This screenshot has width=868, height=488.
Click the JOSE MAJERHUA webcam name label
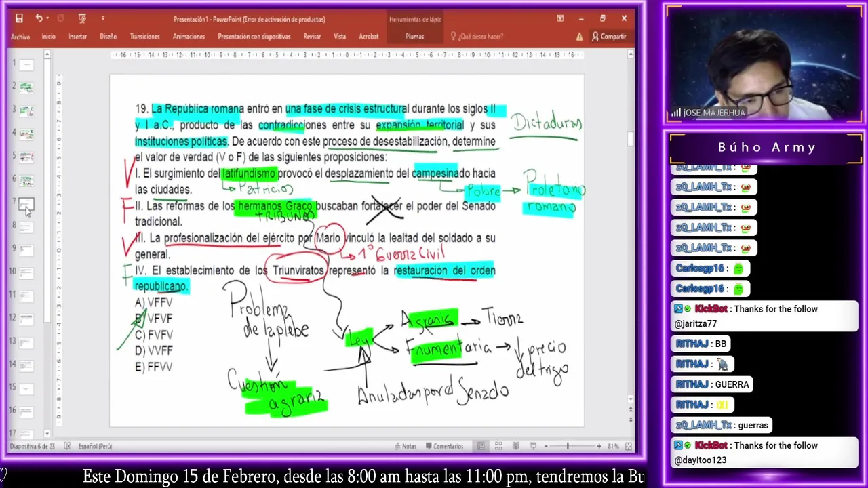[x=714, y=113]
